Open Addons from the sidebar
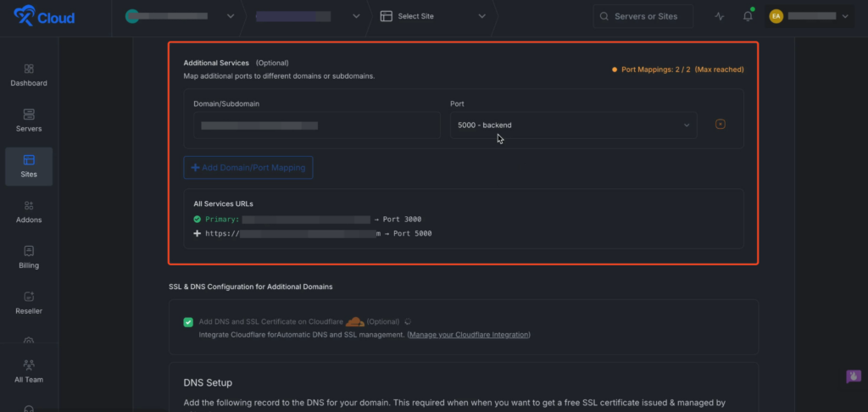The height and width of the screenshot is (412, 868). [29, 211]
